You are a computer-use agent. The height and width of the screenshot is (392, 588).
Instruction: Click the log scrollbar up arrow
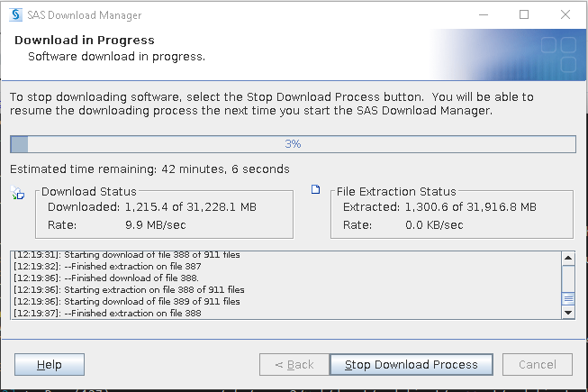[567, 260]
